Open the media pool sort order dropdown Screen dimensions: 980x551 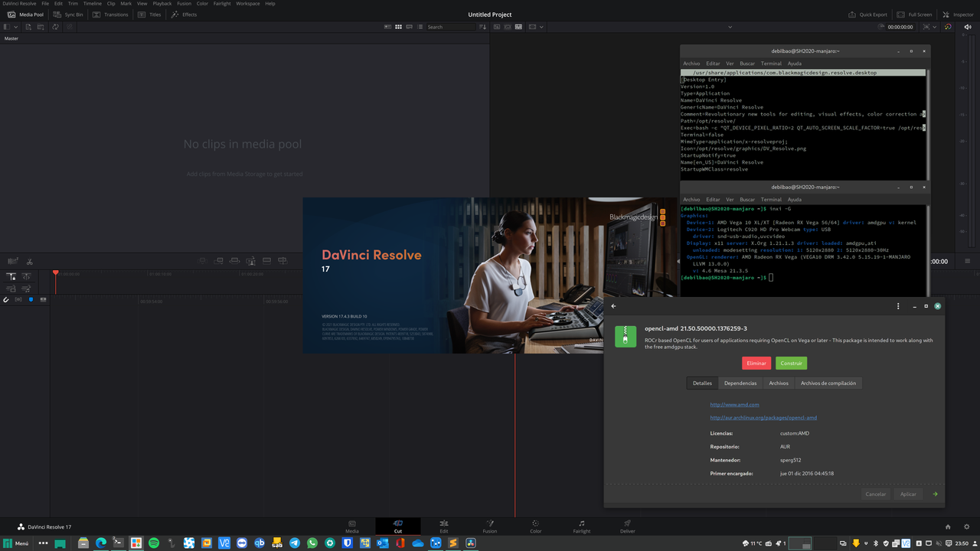[483, 27]
